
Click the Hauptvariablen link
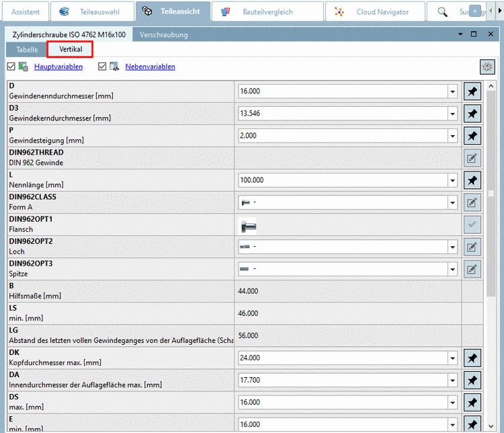(x=58, y=67)
